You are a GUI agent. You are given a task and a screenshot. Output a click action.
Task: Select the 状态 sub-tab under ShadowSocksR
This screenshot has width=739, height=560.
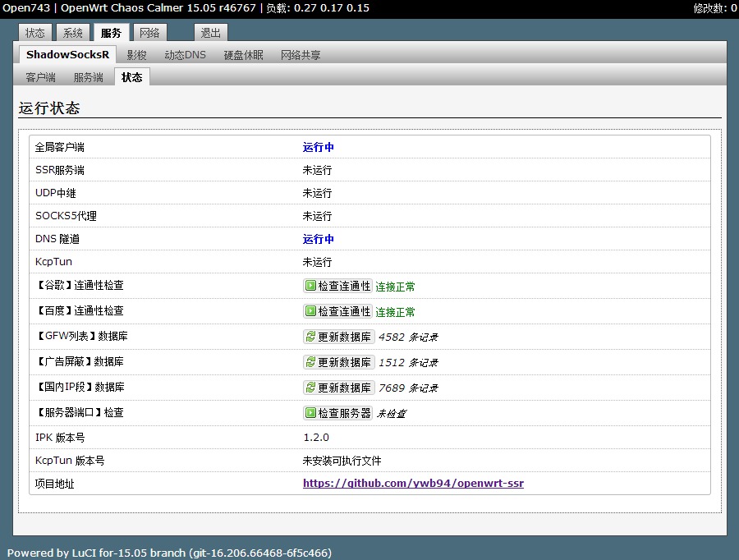tap(132, 77)
